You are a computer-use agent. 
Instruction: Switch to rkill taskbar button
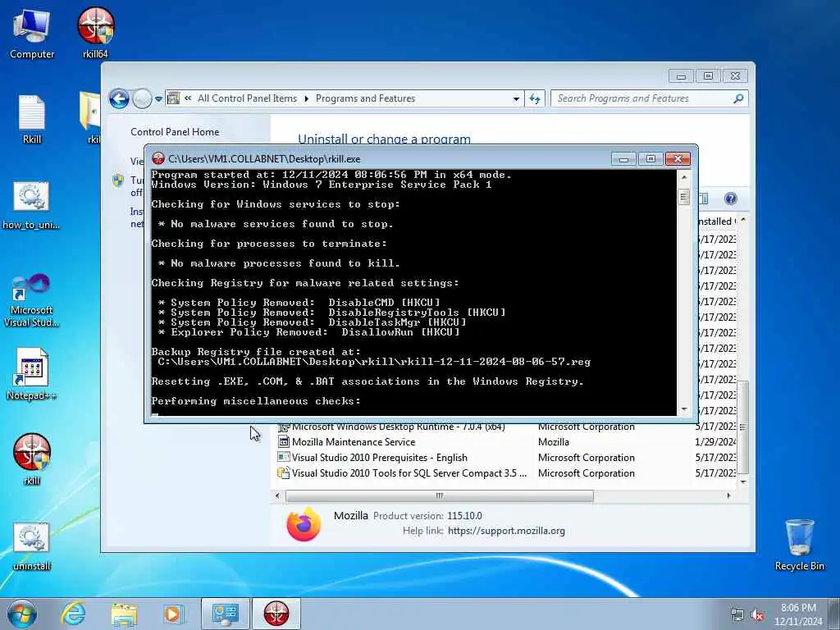click(276, 614)
